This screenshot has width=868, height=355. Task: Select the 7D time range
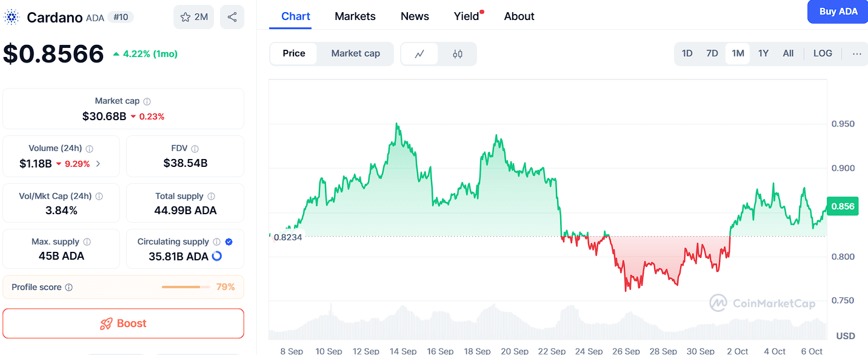pyautogui.click(x=712, y=53)
